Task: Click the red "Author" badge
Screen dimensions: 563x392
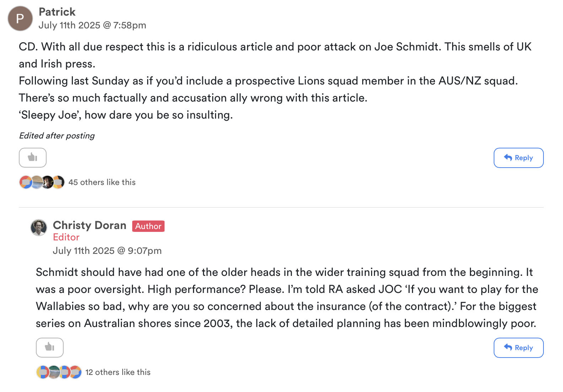Action: 148,226
